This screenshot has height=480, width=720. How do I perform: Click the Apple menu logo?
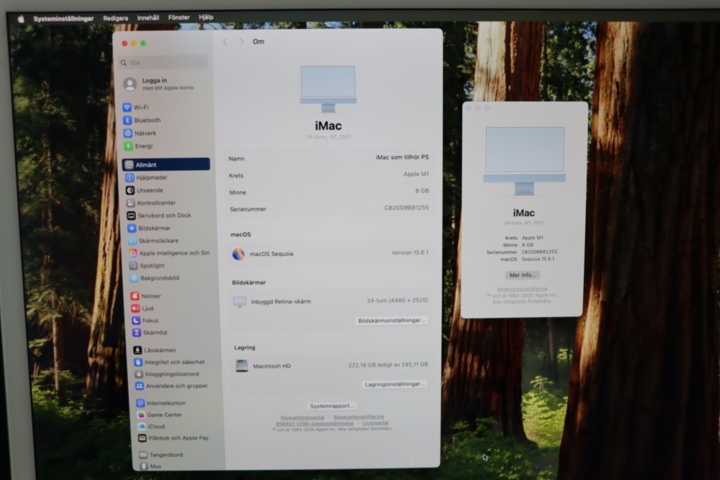(x=21, y=19)
